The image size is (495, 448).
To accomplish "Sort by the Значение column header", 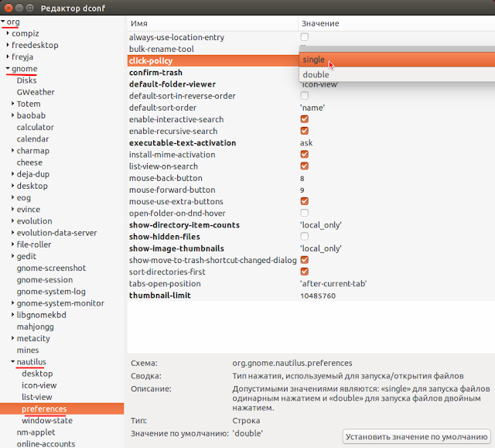I will pos(397,23).
